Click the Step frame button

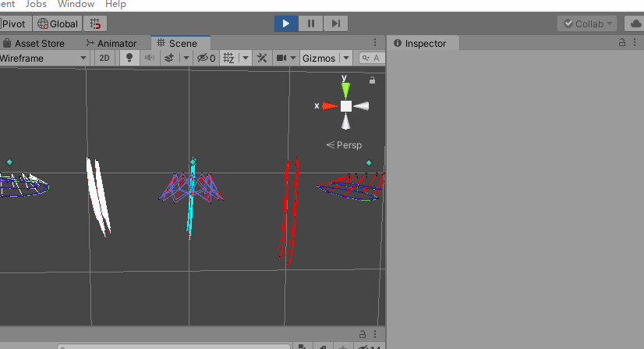click(335, 23)
